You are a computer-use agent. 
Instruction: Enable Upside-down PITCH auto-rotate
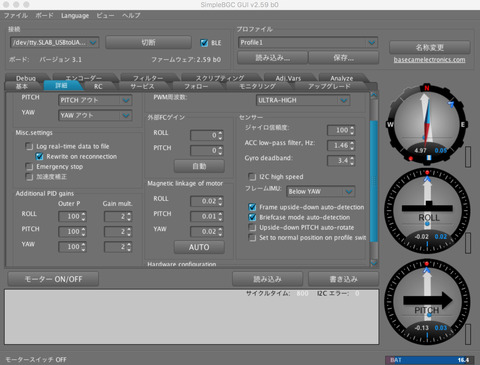252,227
